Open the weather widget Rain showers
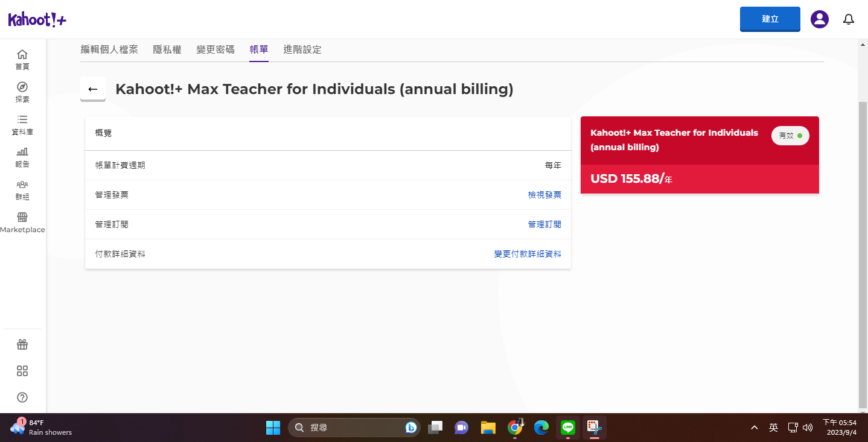868x442 pixels. click(41, 428)
